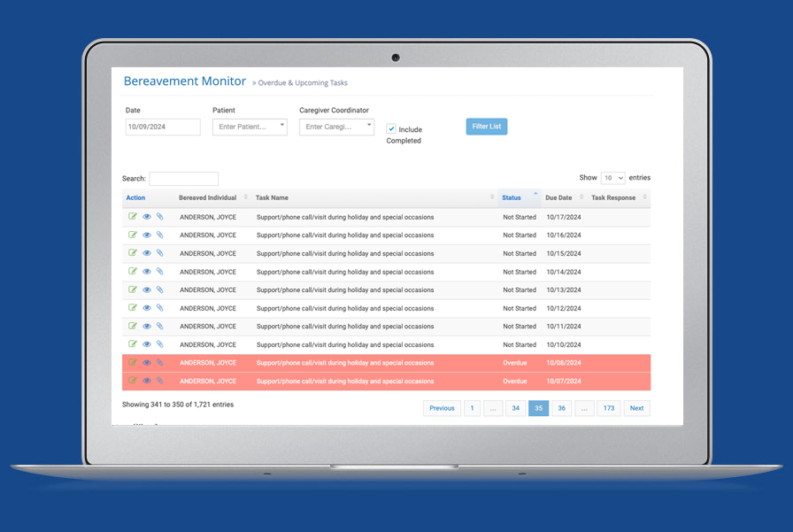The height and width of the screenshot is (532, 793).
Task: Go to page 1
Action: pyautogui.click(x=472, y=408)
